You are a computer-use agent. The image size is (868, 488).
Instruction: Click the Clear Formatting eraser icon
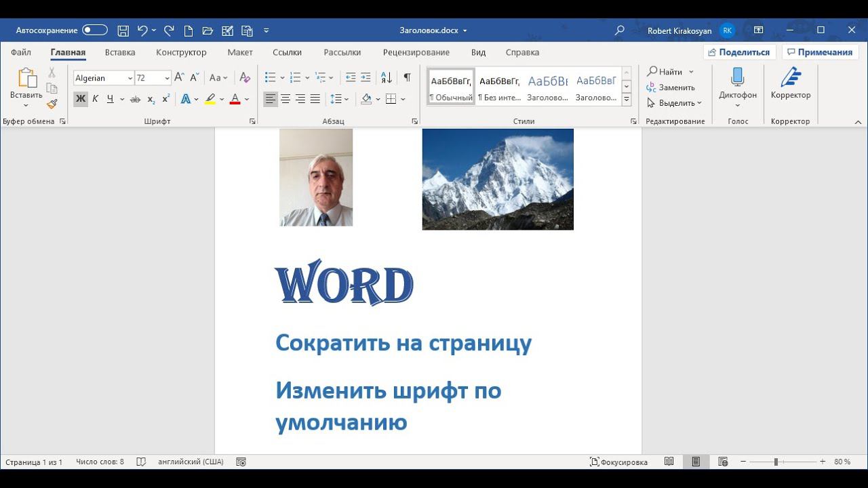click(x=245, y=78)
